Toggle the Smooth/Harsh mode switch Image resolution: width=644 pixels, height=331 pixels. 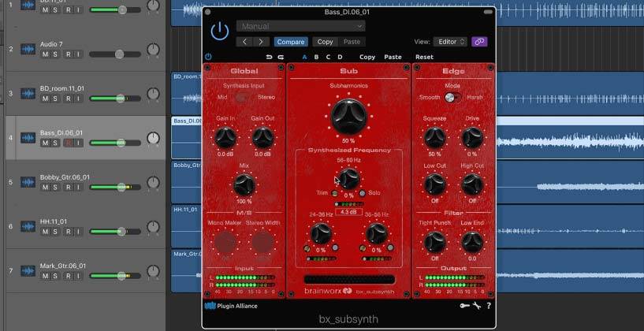(452, 97)
